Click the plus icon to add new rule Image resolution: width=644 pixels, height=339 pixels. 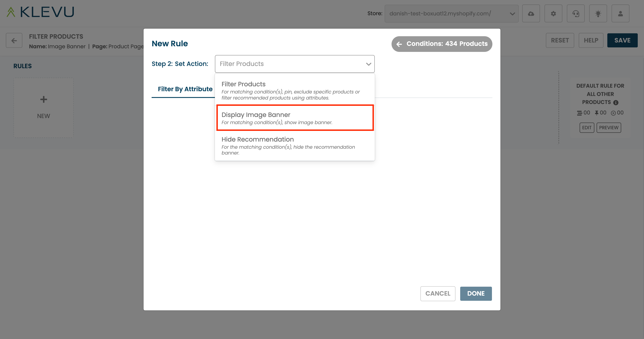(44, 100)
